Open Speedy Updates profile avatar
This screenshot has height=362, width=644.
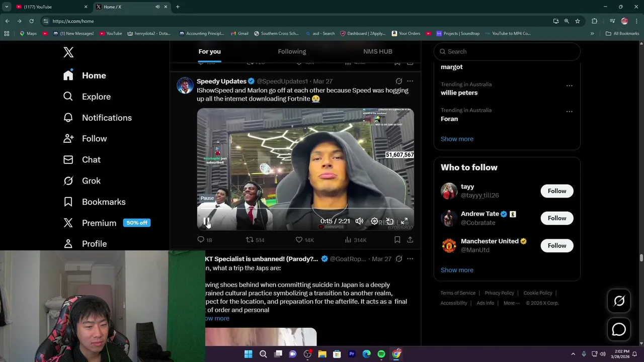coord(185,85)
